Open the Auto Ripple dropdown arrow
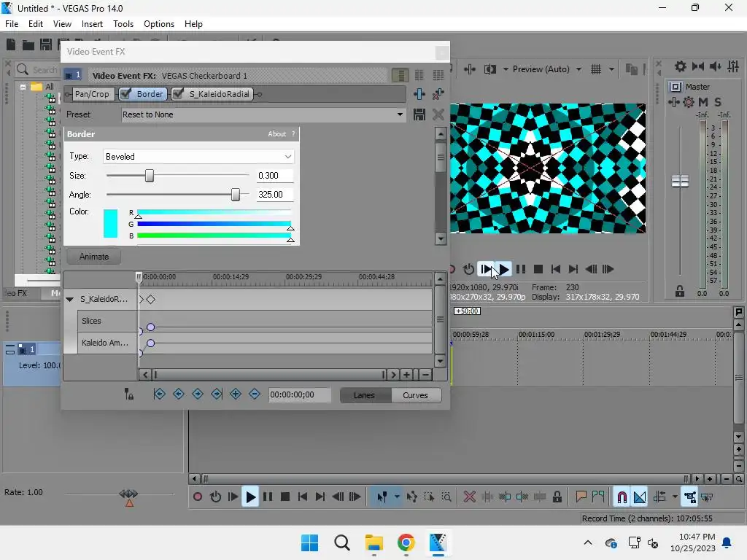 675,497
